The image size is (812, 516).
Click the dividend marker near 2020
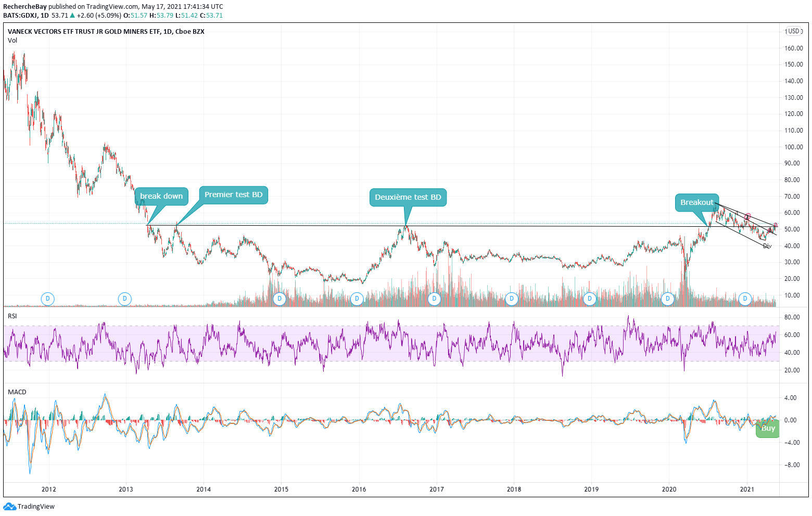(667, 299)
